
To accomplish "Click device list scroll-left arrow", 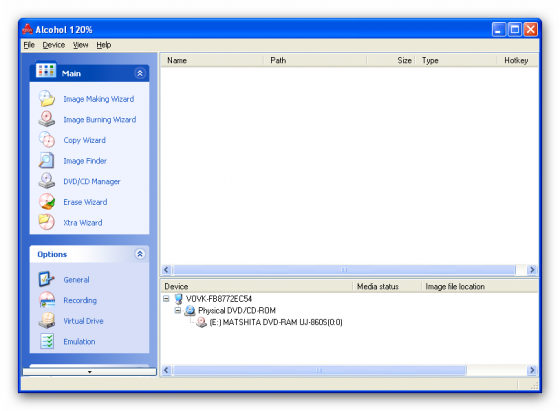I will (166, 370).
